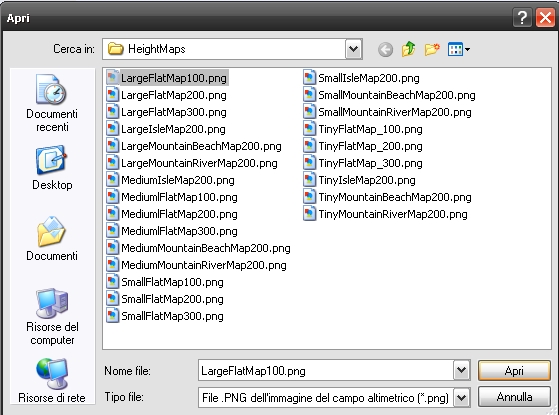Image resolution: width=559 pixels, height=415 pixels.
Task: Select file icon of LargeMountainBeachMap200.png
Action: (112, 146)
